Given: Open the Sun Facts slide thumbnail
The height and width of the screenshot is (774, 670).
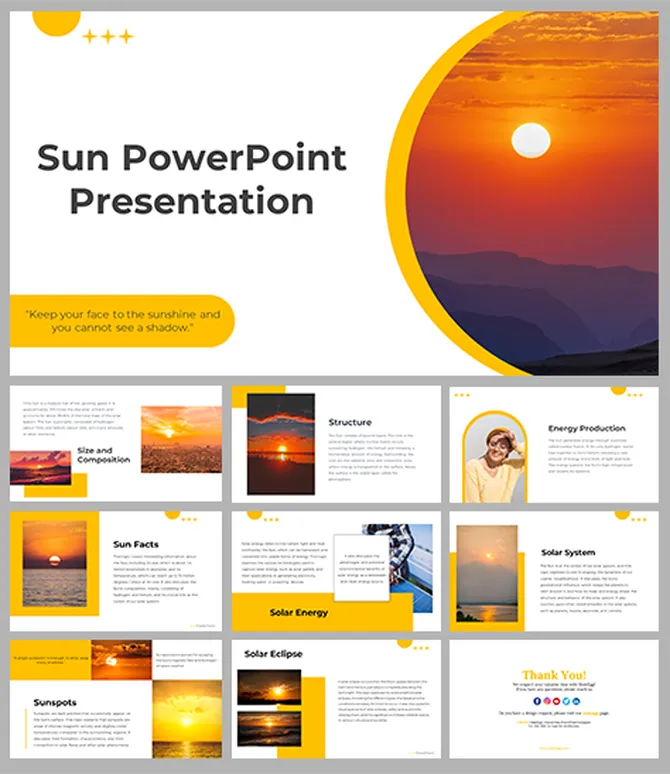Looking at the screenshot, I should [116, 570].
